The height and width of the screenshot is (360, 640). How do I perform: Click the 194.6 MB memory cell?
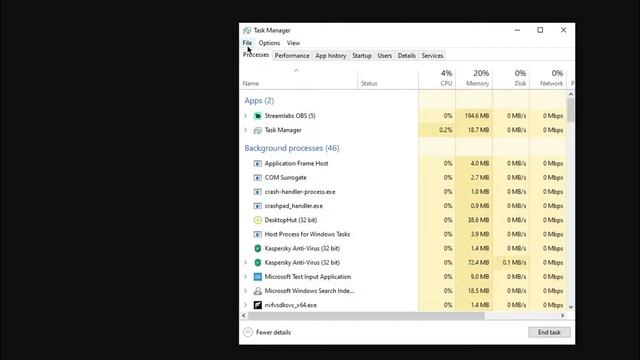click(x=474, y=116)
